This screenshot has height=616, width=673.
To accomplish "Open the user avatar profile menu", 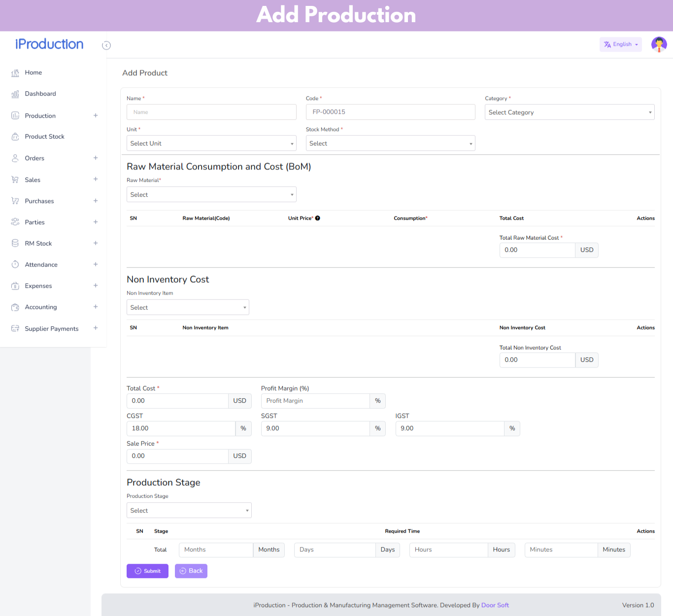I will (659, 44).
